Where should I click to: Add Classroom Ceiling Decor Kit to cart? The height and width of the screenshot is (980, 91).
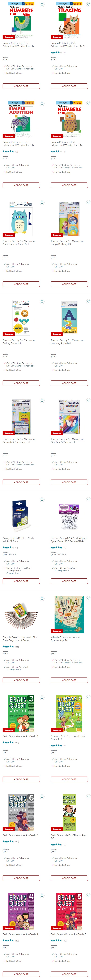pyautogui.click(x=21, y=383)
